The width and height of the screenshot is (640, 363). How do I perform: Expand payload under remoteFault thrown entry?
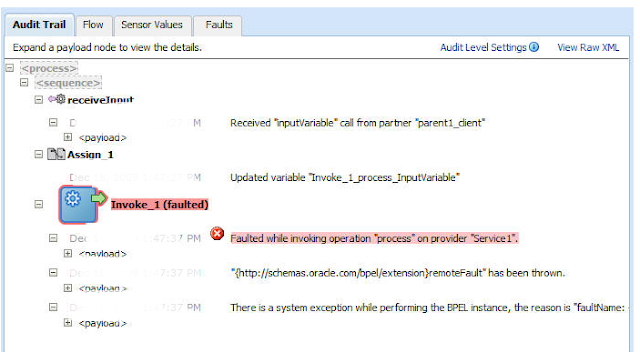[x=68, y=288]
